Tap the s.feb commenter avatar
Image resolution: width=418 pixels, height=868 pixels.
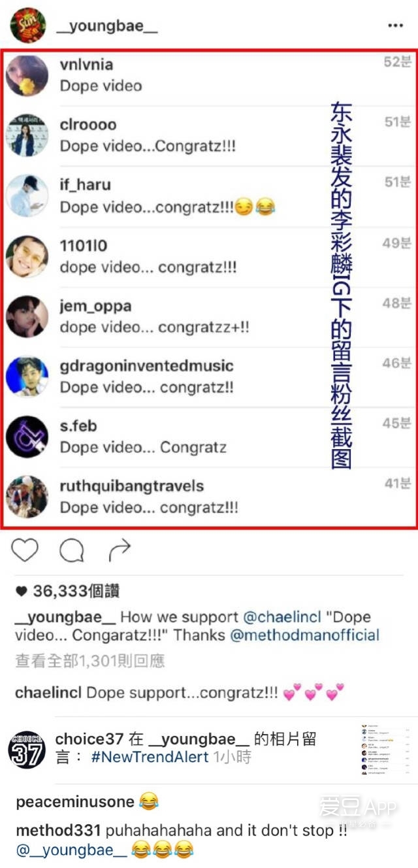(x=27, y=437)
